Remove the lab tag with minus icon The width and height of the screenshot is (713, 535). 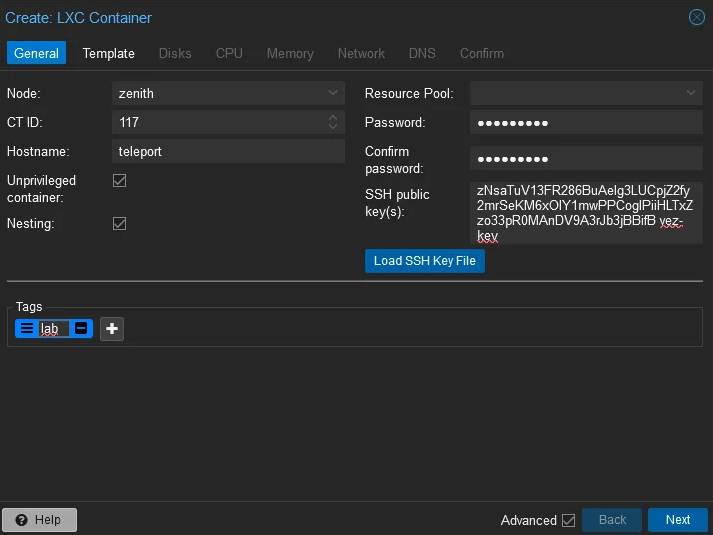82,328
